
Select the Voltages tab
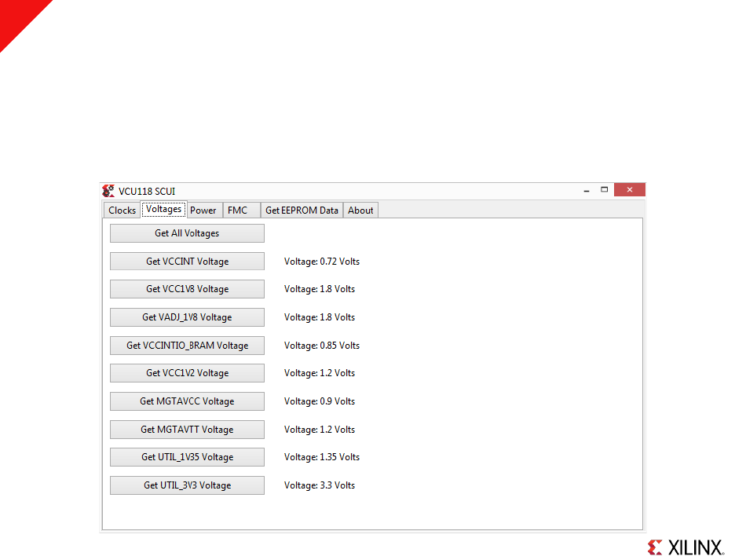(x=163, y=209)
